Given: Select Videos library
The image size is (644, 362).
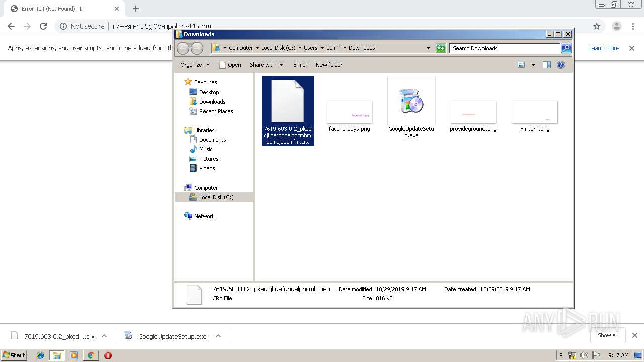Looking at the screenshot, I should coord(207,168).
